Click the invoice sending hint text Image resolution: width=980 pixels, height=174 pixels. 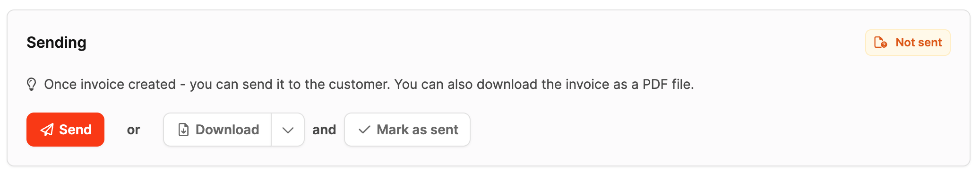click(x=369, y=85)
